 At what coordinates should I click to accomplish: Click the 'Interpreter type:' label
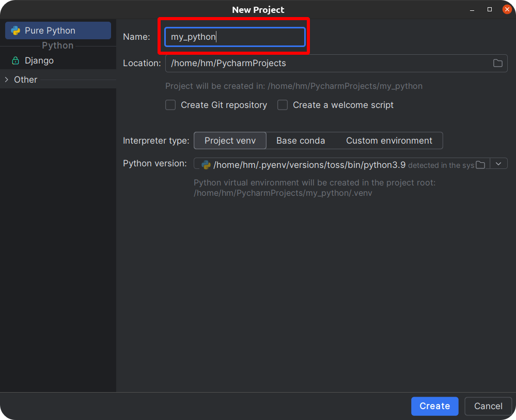[156, 141]
